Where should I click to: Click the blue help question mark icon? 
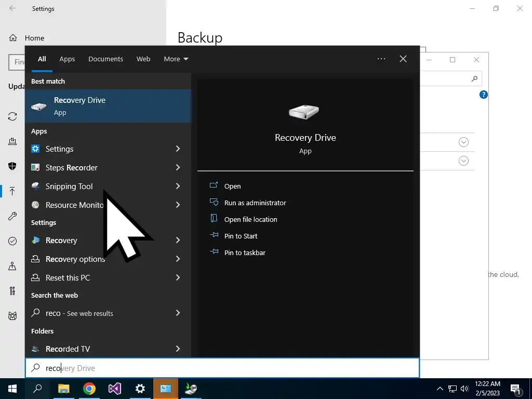click(x=484, y=95)
